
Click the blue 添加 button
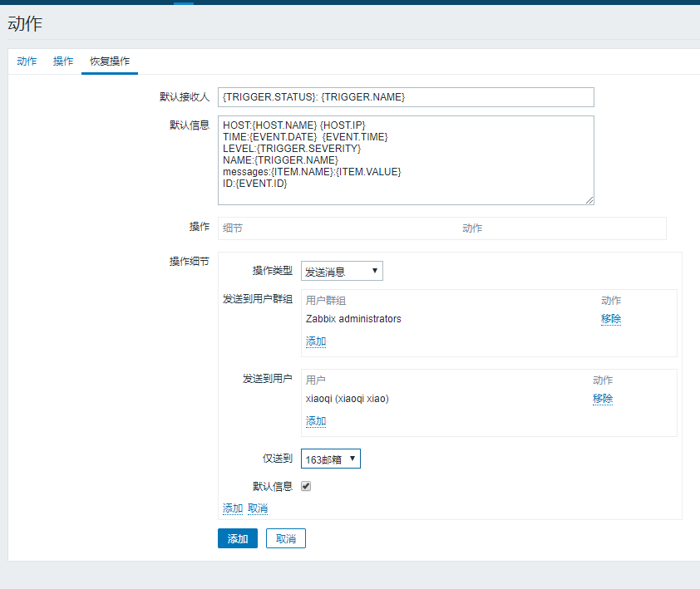pos(238,538)
